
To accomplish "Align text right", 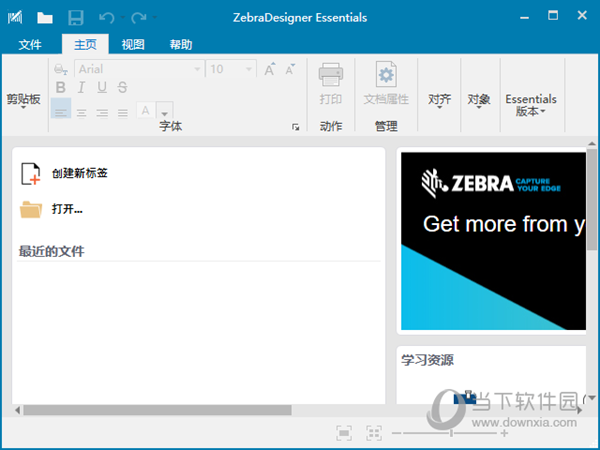I will [102, 112].
